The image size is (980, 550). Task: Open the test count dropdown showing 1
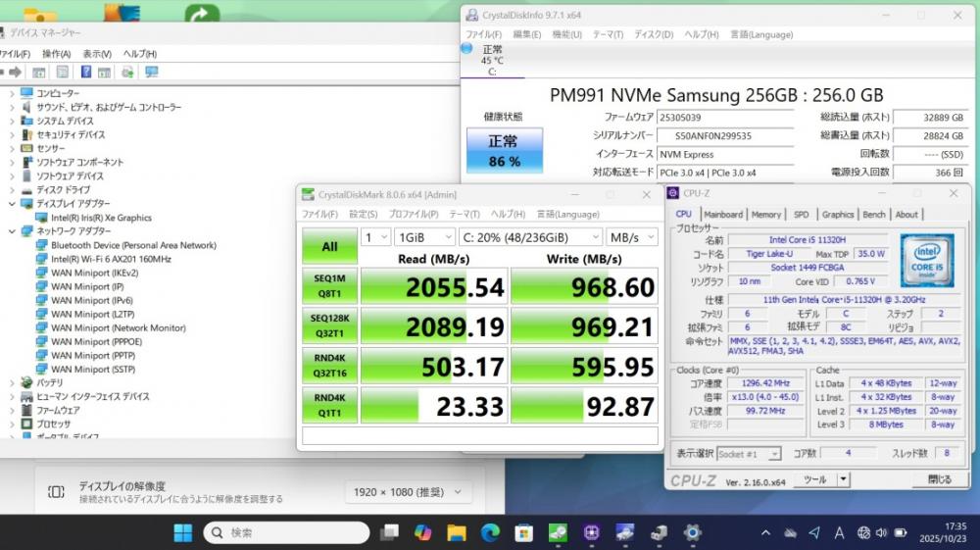click(376, 237)
